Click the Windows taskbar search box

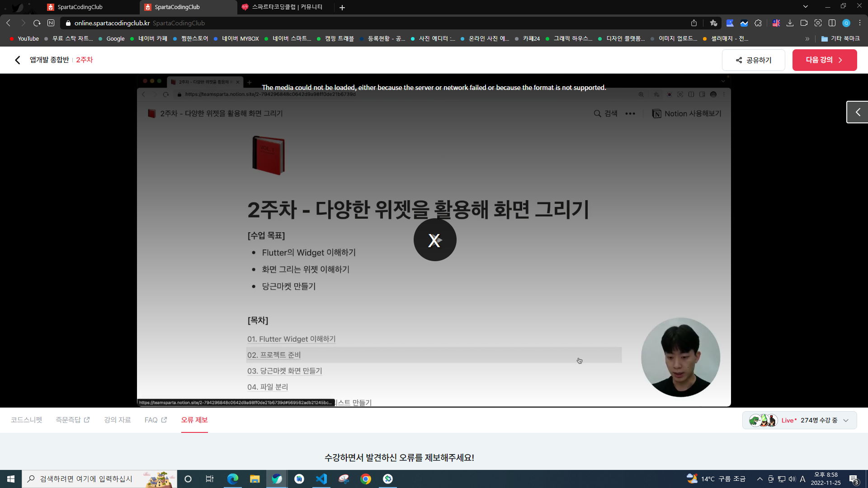coord(99,479)
